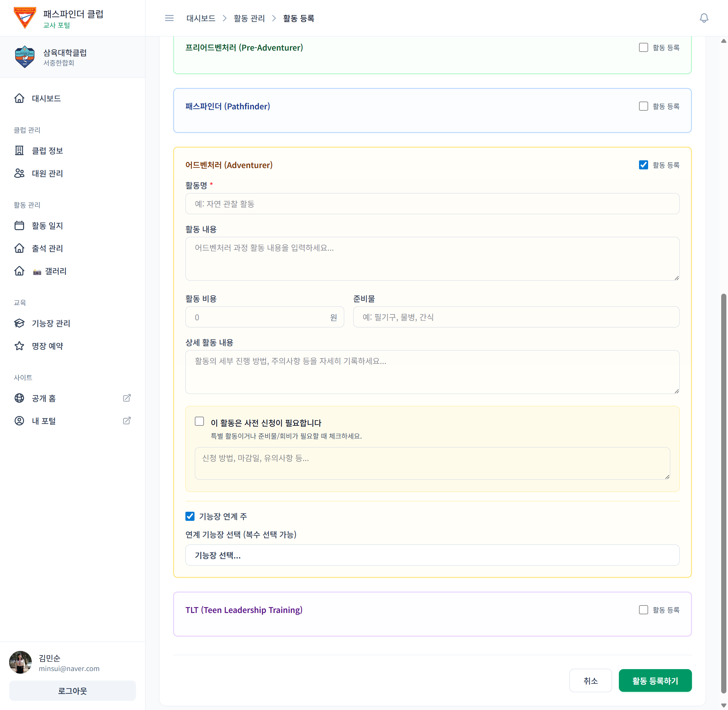Enable 활동 등록 for Pathfinder course
Screen dimensions: 728x710
(643, 106)
